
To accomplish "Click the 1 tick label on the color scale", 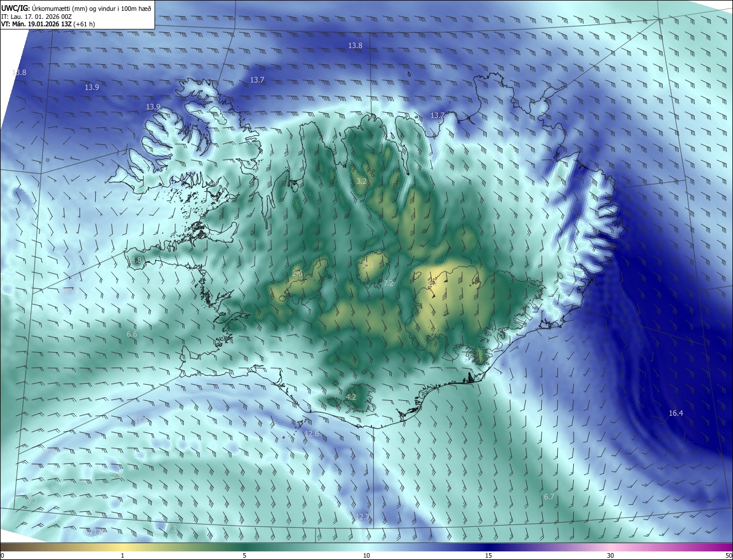I will point(123,555).
